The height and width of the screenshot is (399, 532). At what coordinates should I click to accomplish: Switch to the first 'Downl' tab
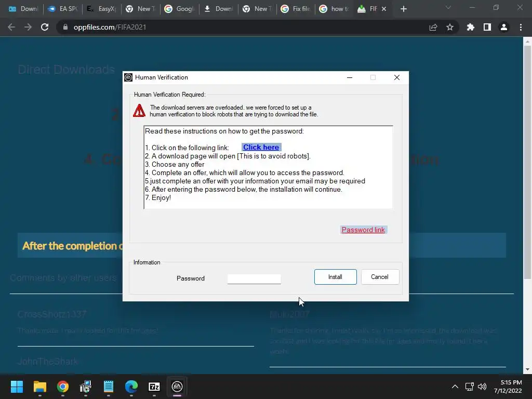[23, 9]
